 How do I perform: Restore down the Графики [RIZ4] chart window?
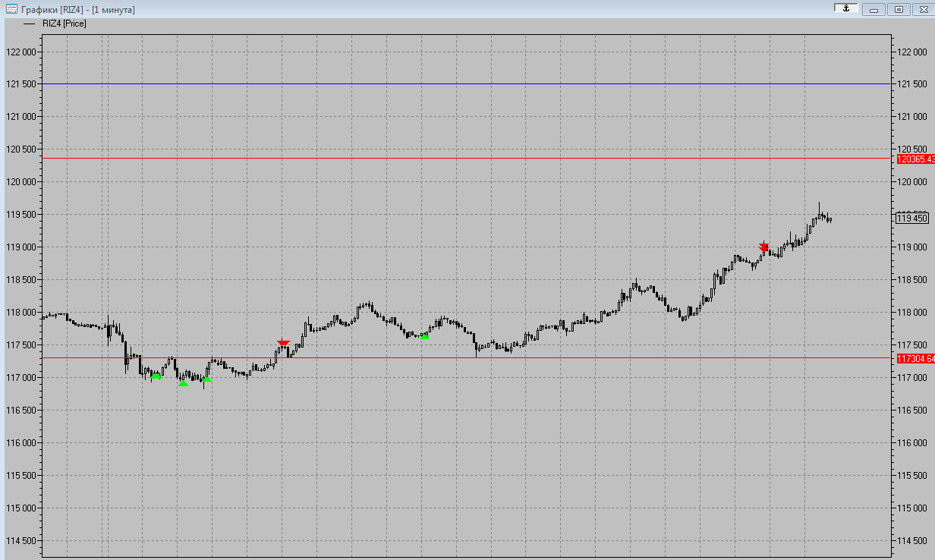point(899,9)
